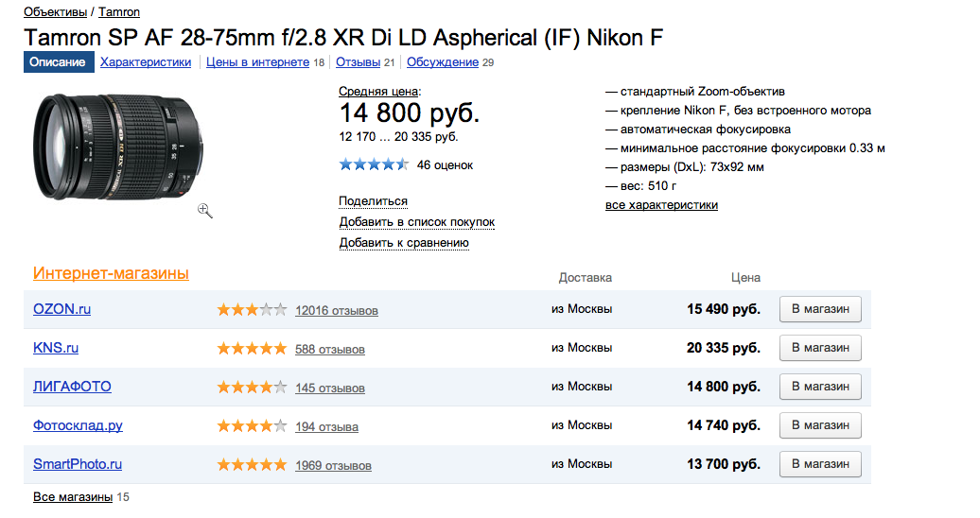Show Все магазины list

point(73,497)
